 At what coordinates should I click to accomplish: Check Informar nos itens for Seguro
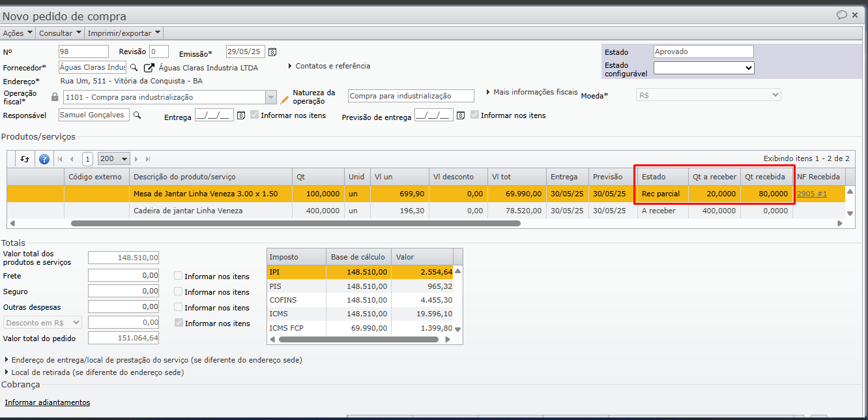(179, 292)
